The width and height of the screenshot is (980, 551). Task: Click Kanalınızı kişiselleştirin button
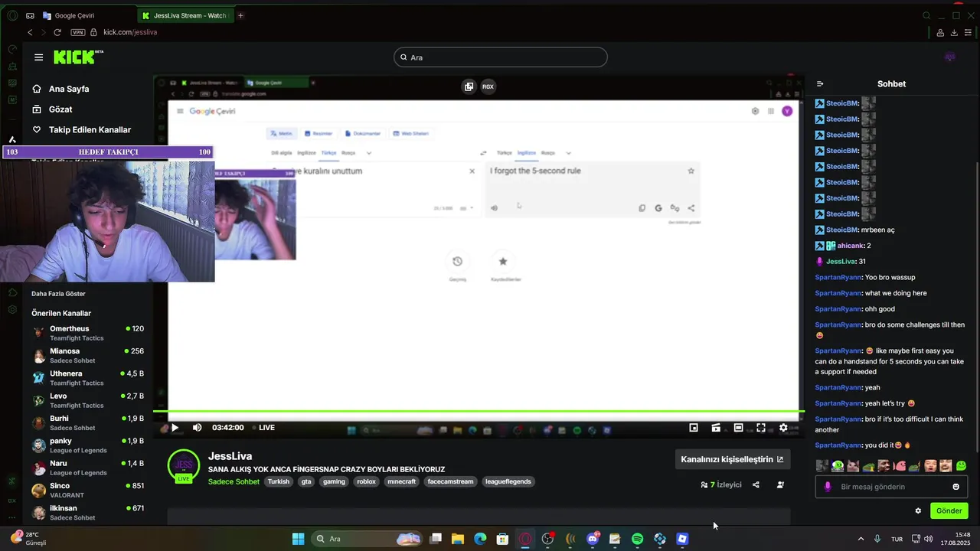pyautogui.click(x=732, y=459)
